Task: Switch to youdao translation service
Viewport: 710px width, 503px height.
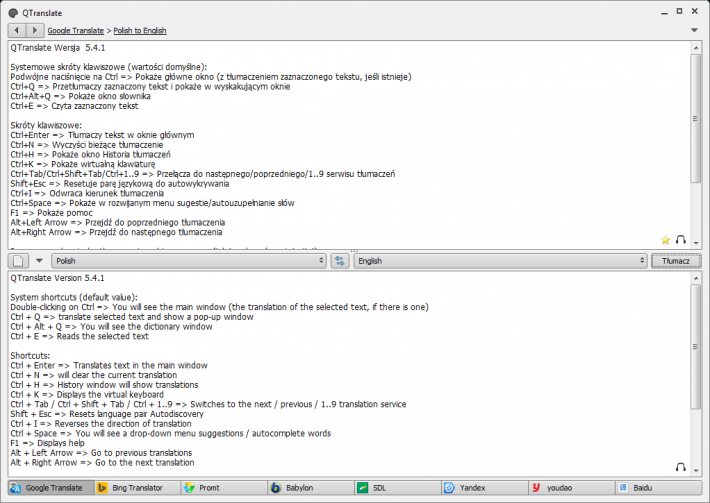Action: pos(572,488)
